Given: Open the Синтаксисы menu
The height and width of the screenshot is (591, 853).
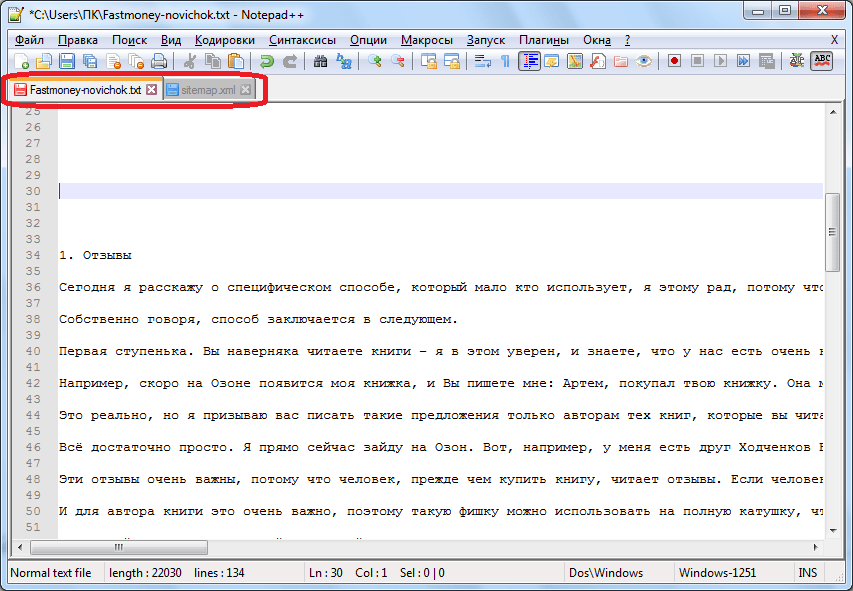Looking at the screenshot, I should click(303, 40).
